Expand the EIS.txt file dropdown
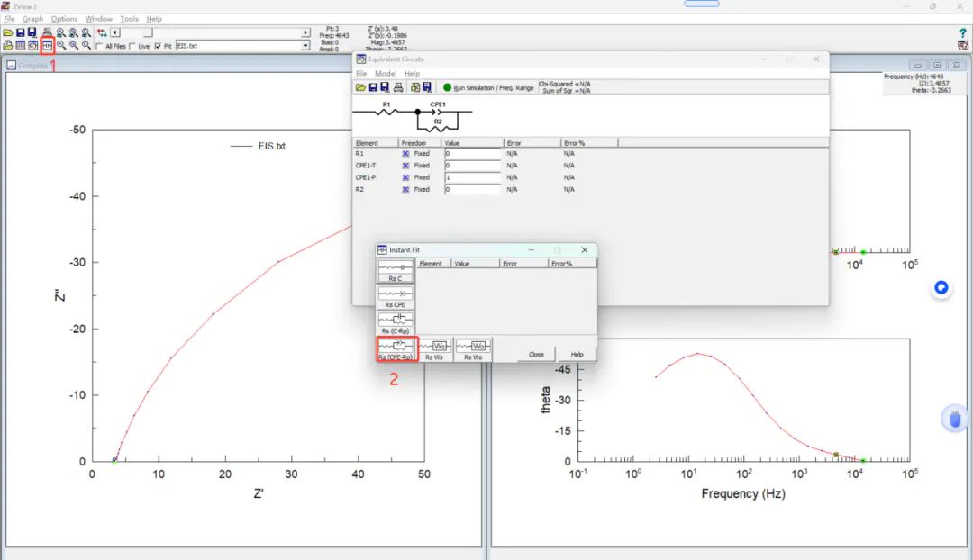Viewport: 973px width, 560px height. (x=305, y=45)
